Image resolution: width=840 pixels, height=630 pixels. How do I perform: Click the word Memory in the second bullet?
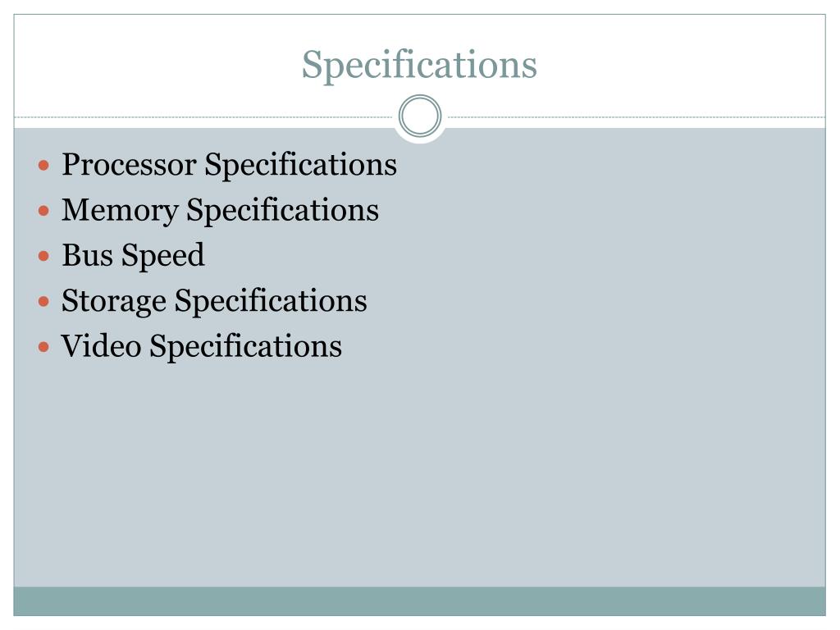click(x=120, y=211)
